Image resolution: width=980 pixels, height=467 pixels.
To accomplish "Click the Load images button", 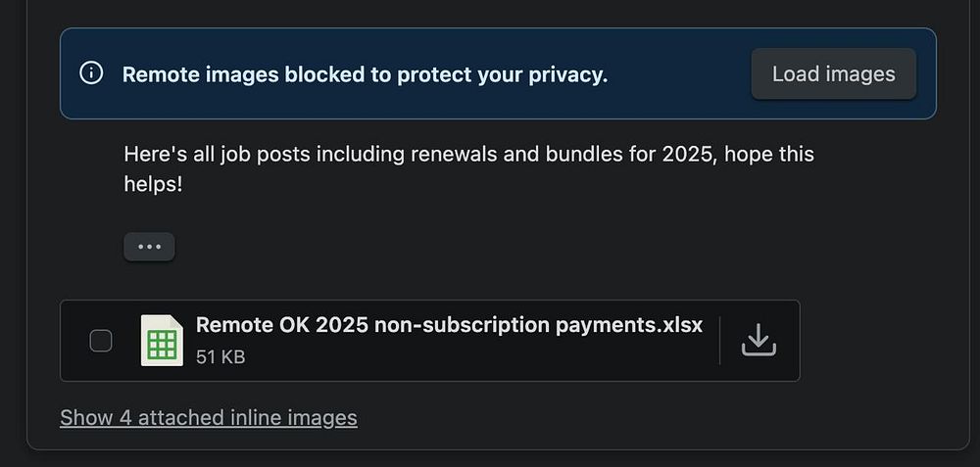I will click(833, 74).
